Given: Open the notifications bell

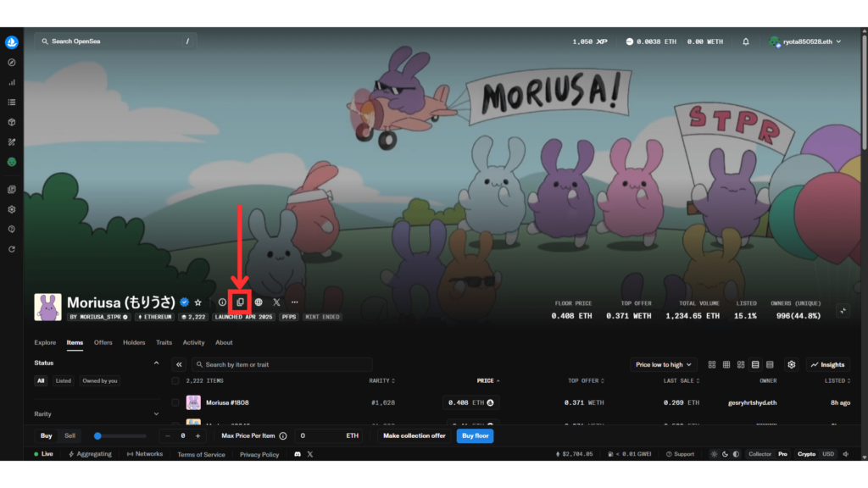Looking at the screenshot, I should [x=746, y=42].
